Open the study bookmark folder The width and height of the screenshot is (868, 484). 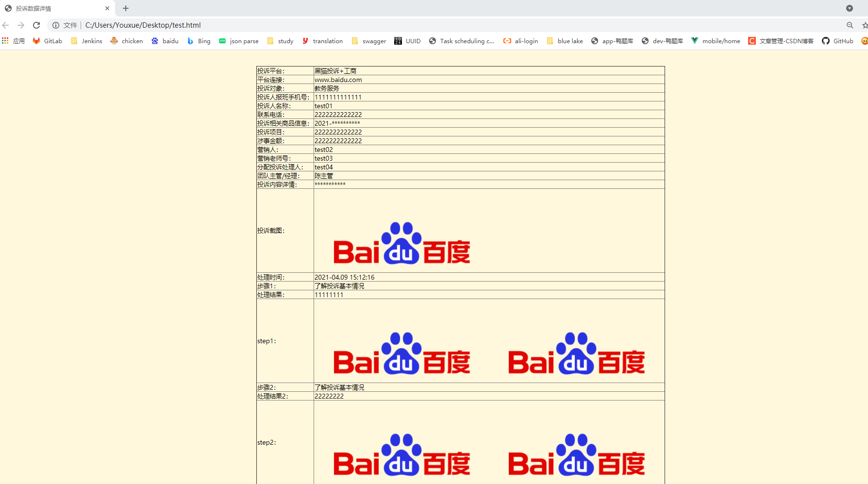pyautogui.click(x=281, y=41)
